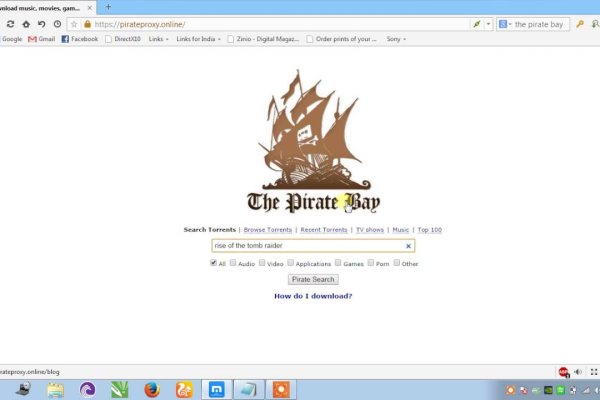600x400 pixels.
Task: Click the adblock icon in status bar
Action: [564, 371]
